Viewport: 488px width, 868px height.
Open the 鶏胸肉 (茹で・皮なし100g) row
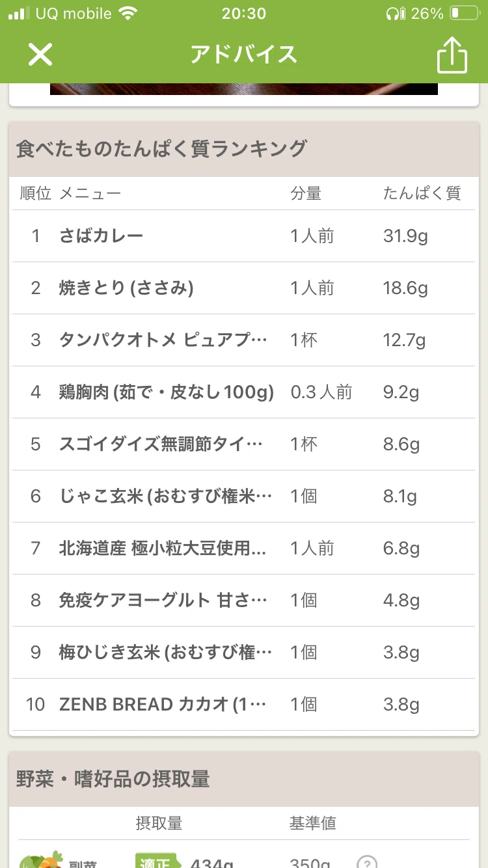pyautogui.click(x=244, y=392)
